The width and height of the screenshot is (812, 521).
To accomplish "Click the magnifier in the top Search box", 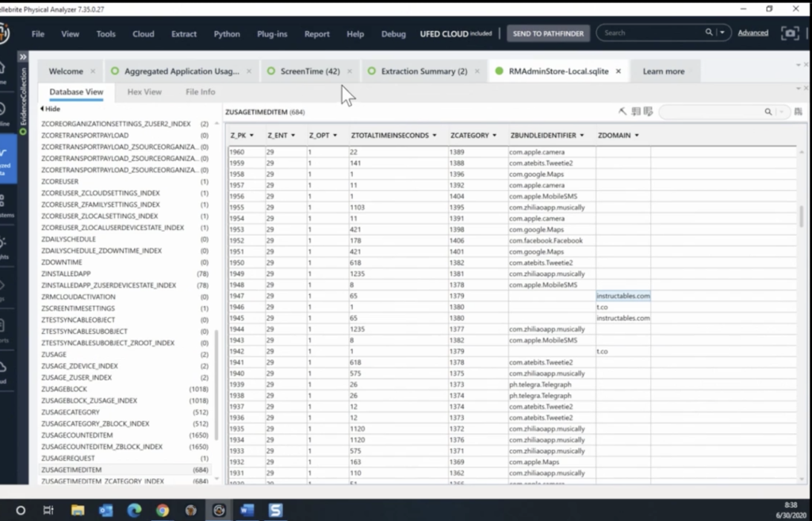I will click(708, 32).
